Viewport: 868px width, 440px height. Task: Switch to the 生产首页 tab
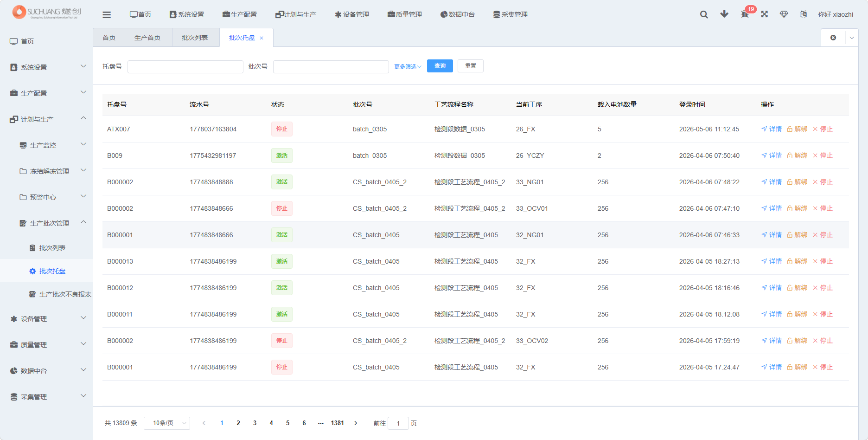[147, 38]
